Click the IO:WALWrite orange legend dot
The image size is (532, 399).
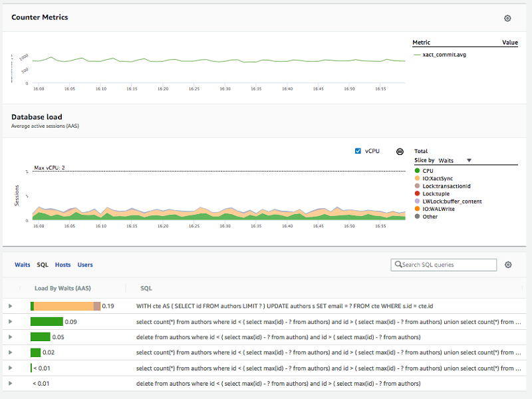418,209
